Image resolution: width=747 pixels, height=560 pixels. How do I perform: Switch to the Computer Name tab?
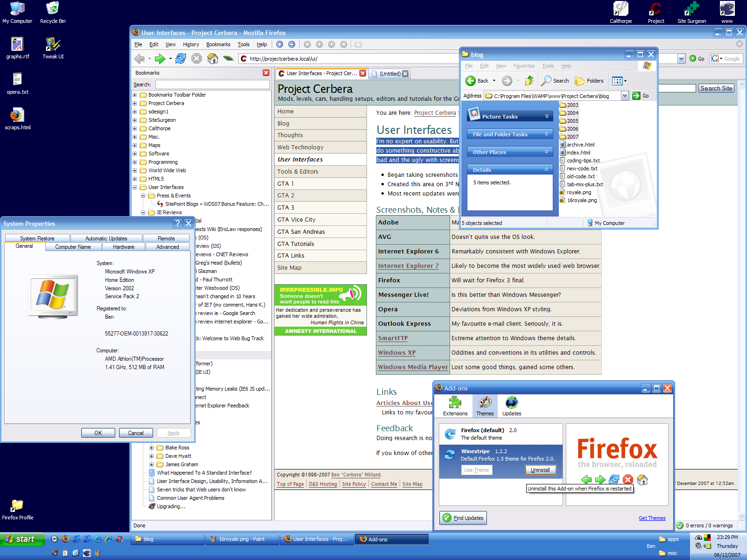click(x=73, y=247)
